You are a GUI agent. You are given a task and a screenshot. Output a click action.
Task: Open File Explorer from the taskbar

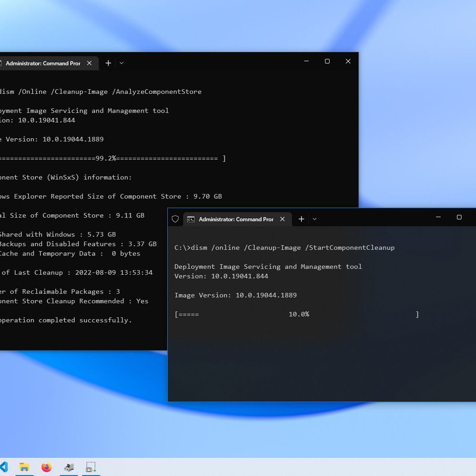[x=24, y=467]
